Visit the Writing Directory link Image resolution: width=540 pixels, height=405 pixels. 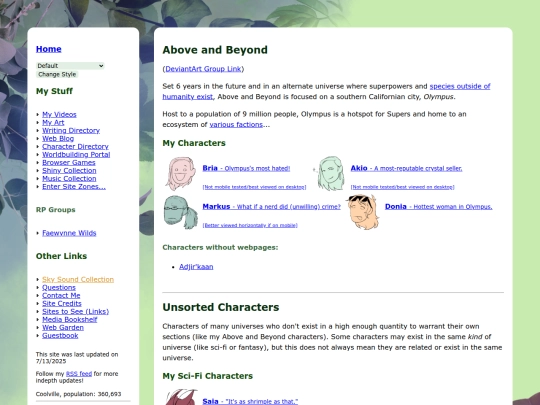click(71, 130)
